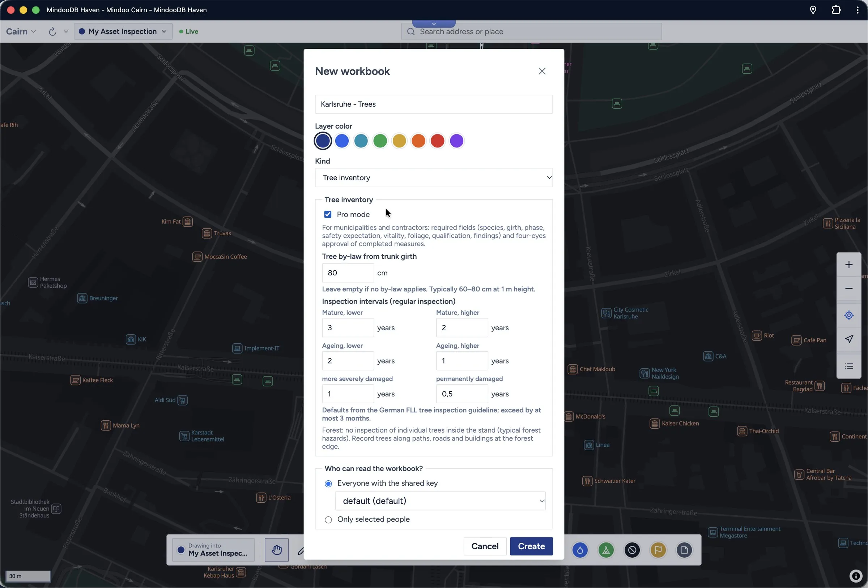Select the hand pan tool in drawing toolbar
Image resolution: width=868 pixels, height=588 pixels.
276,550
